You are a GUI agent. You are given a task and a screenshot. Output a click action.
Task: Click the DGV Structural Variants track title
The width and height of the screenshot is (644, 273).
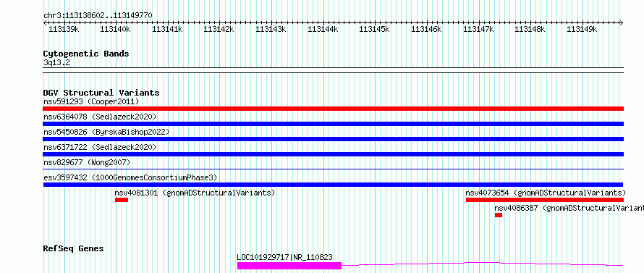click(101, 93)
